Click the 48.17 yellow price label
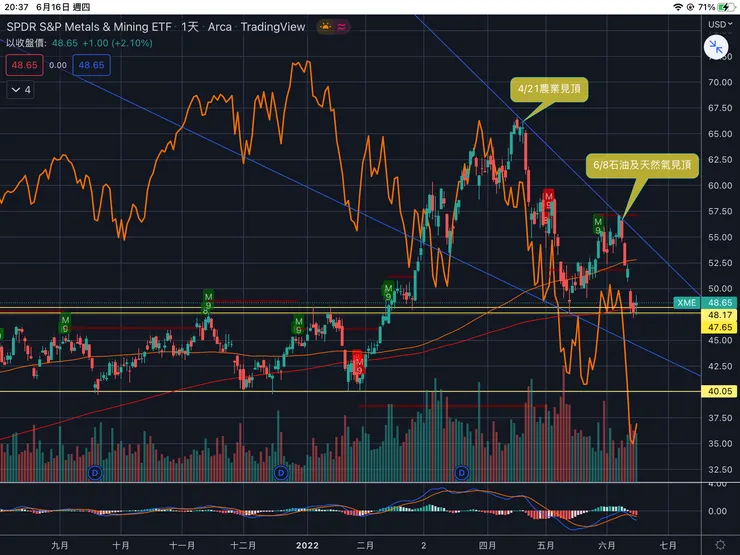The width and height of the screenshot is (740, 555). click(720, 315)
